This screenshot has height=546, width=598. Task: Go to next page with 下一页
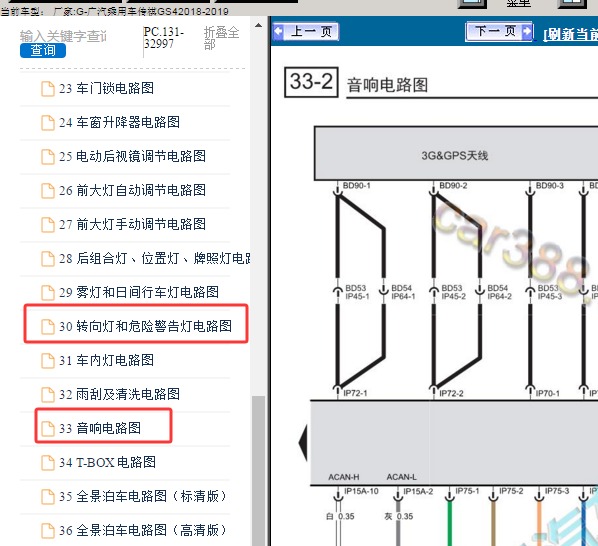coord(499,31)
